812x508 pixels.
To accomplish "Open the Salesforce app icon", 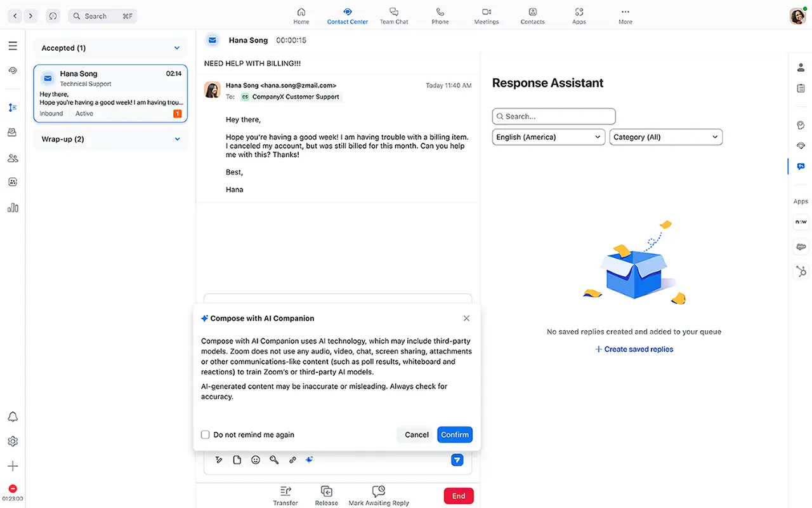I will (801, 246).
